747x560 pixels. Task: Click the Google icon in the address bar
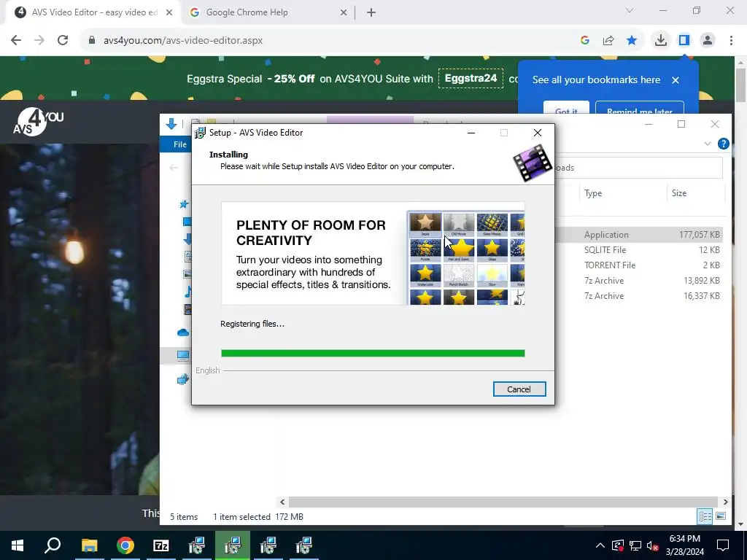click(585, 41)
